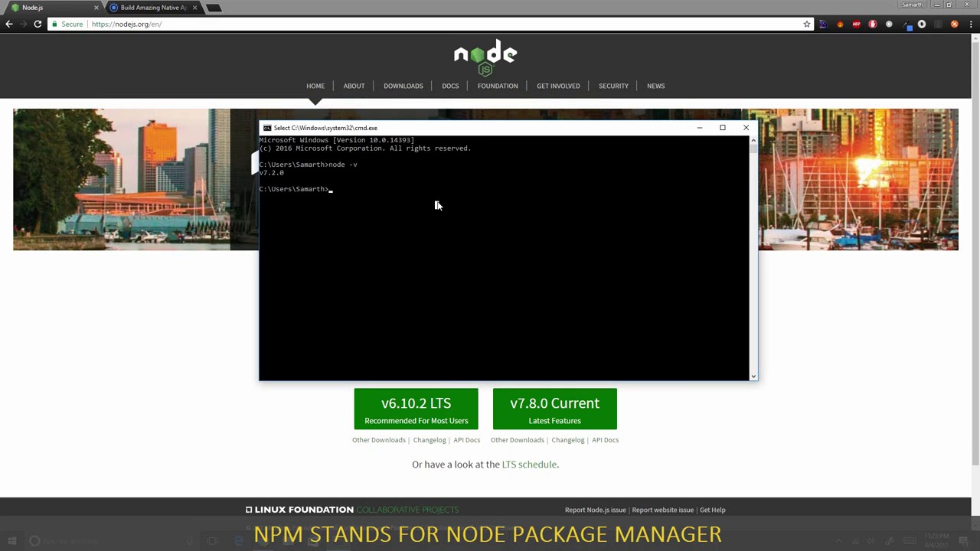Maximize the cmd.exe window

click(x=722, y=128)
